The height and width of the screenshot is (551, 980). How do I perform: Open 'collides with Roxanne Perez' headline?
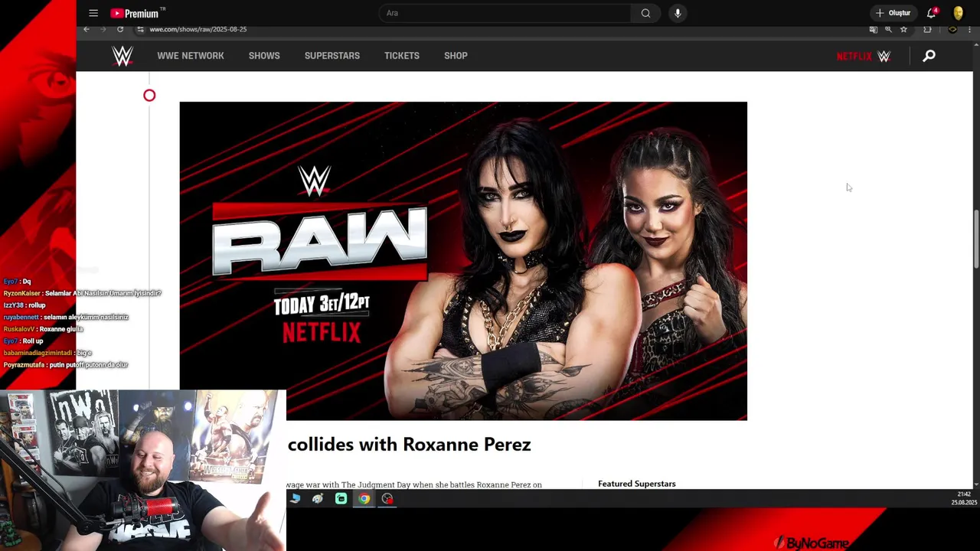coord(410,445)
